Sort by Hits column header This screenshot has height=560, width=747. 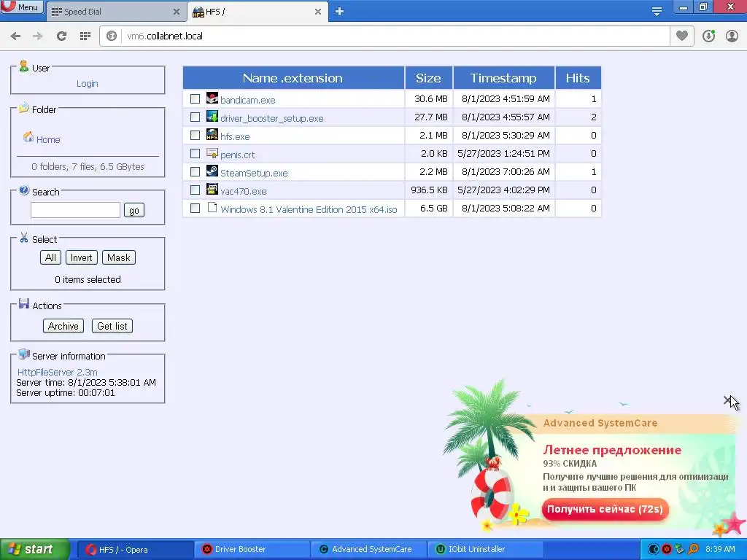(578, 78)
